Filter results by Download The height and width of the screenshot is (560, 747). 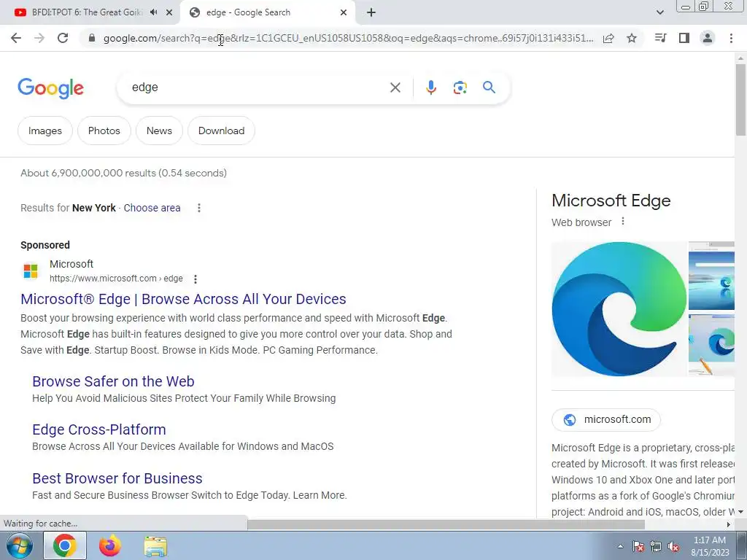(222, 131)
